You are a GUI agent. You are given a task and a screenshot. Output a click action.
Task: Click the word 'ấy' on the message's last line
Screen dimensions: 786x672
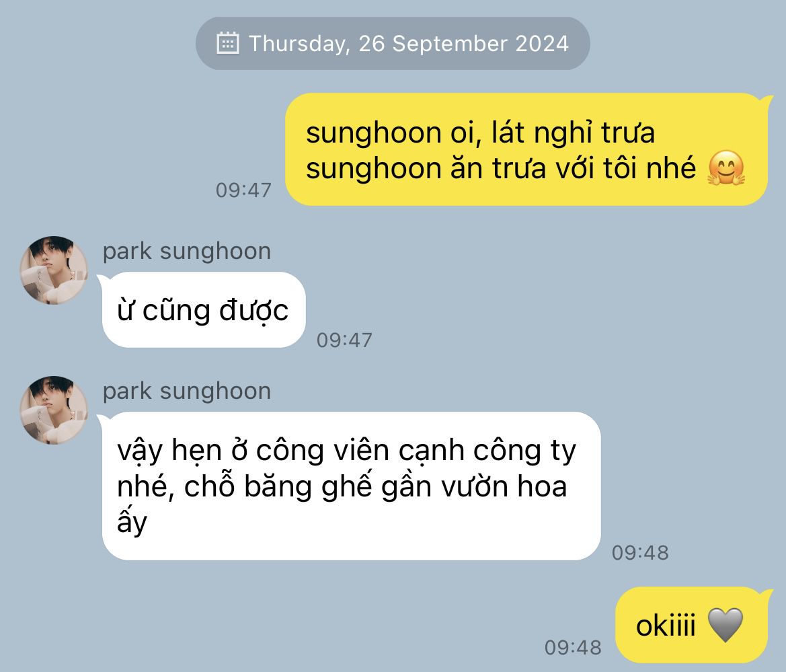[132, 523]
